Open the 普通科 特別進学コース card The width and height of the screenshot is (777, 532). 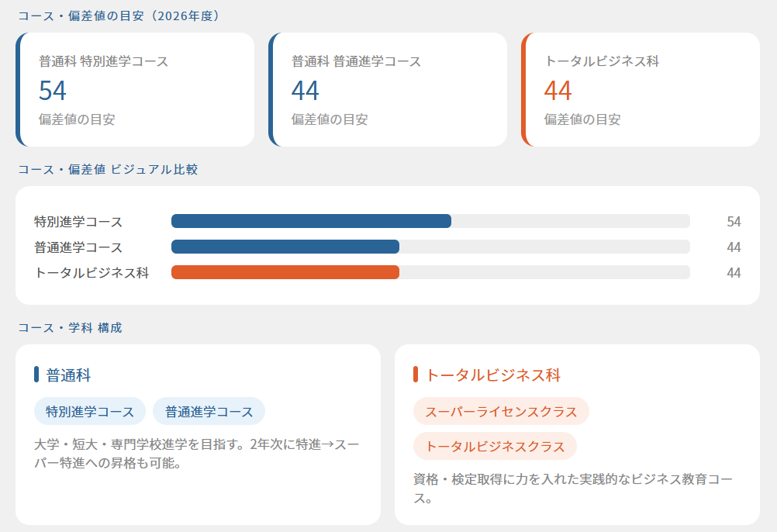pos(135,90)
